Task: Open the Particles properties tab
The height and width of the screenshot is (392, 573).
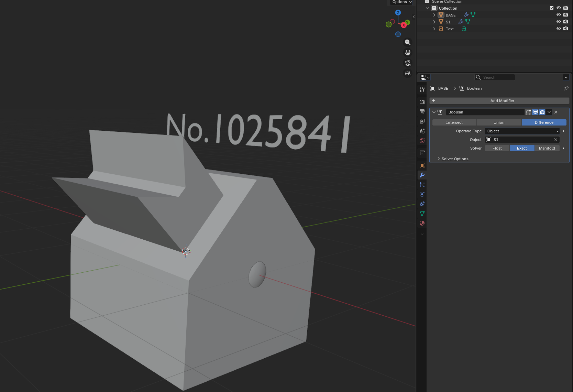Action: 422,185
